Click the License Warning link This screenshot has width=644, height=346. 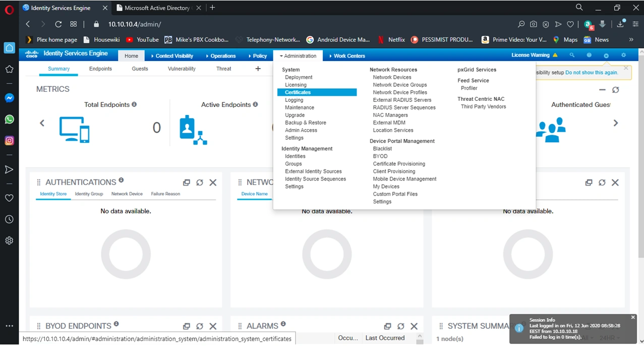pos(534,55)
